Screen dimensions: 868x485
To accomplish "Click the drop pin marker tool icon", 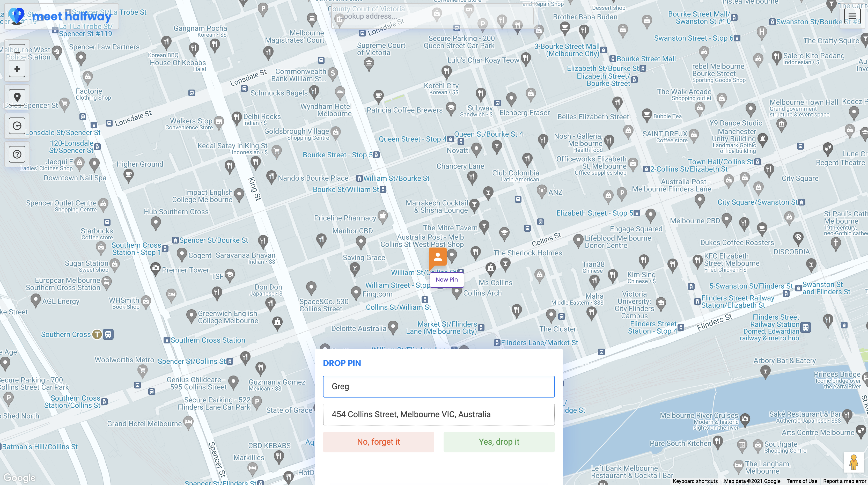I will (17, 97).
